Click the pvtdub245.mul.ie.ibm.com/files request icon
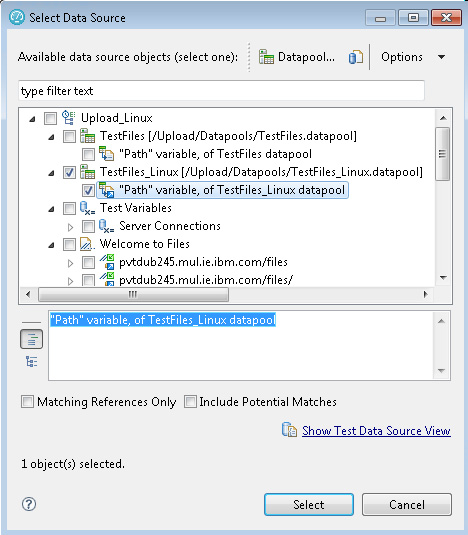This screenshot has height=535, width=468. [107, 262]
